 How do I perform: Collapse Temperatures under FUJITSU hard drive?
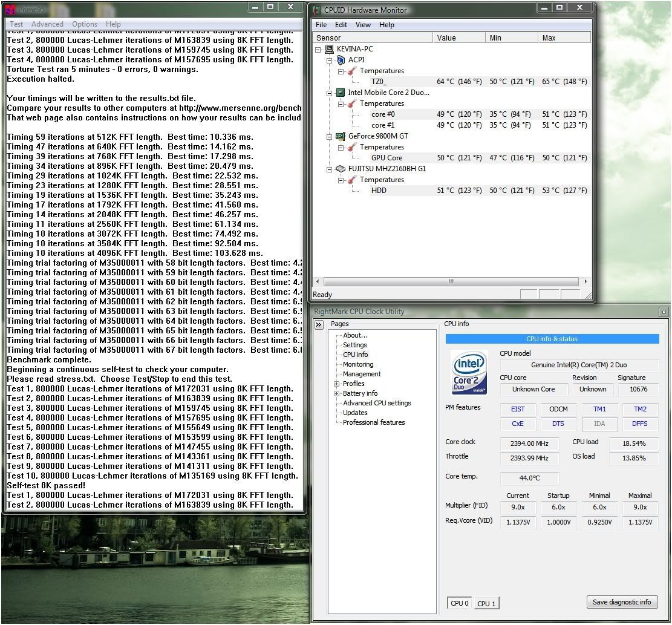click(341, 180)
